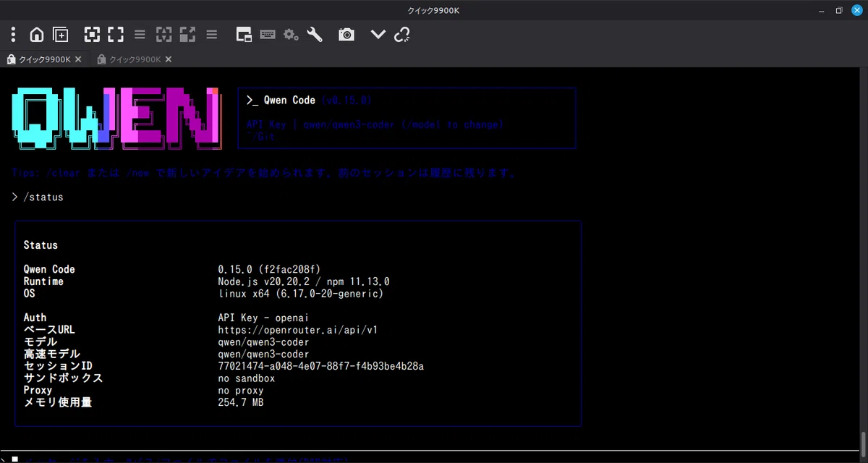868x463 pixels.
Task: Click the URL 'https://openrouter.ai/api/v1'
Action: pyautogui.click(x=298, y=330)
